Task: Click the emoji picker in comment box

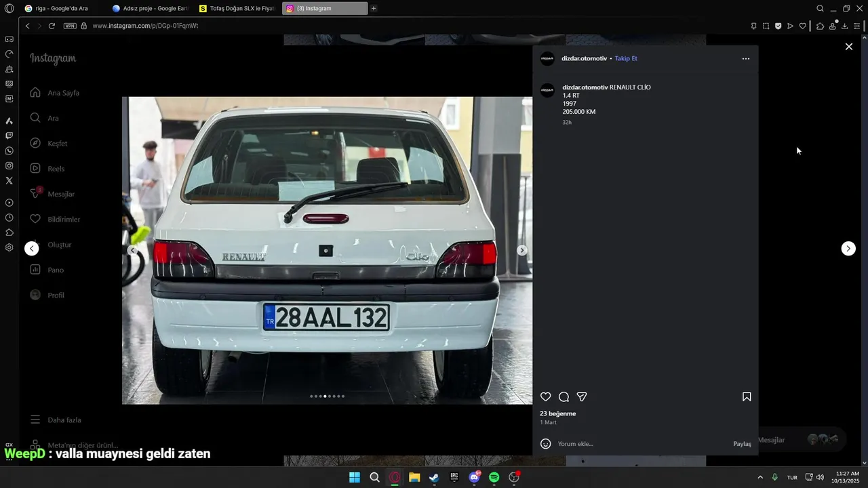Action: [x=545, y=444]
